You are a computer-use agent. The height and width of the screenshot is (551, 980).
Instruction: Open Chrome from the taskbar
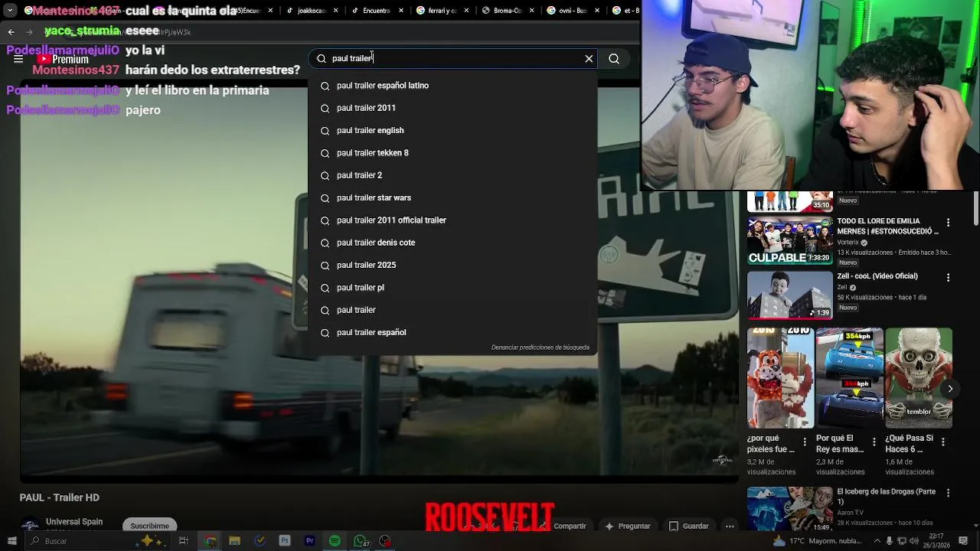(210, 541)
